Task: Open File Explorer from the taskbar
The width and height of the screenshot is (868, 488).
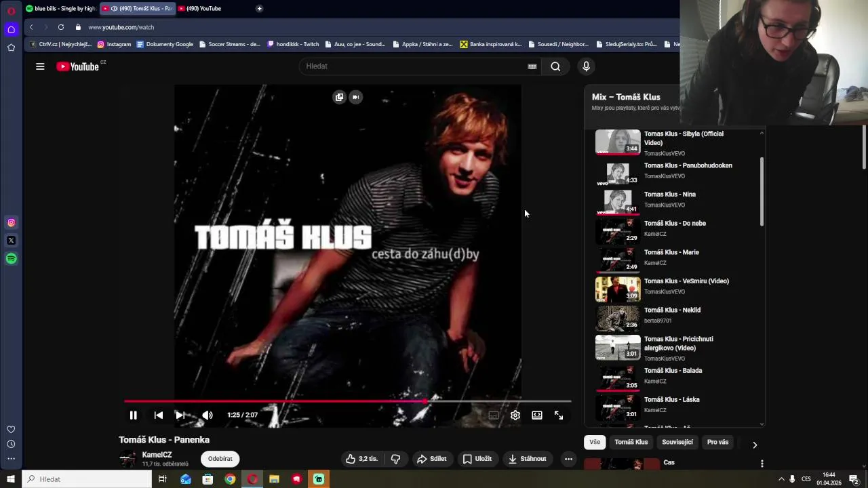Action: 274,479
